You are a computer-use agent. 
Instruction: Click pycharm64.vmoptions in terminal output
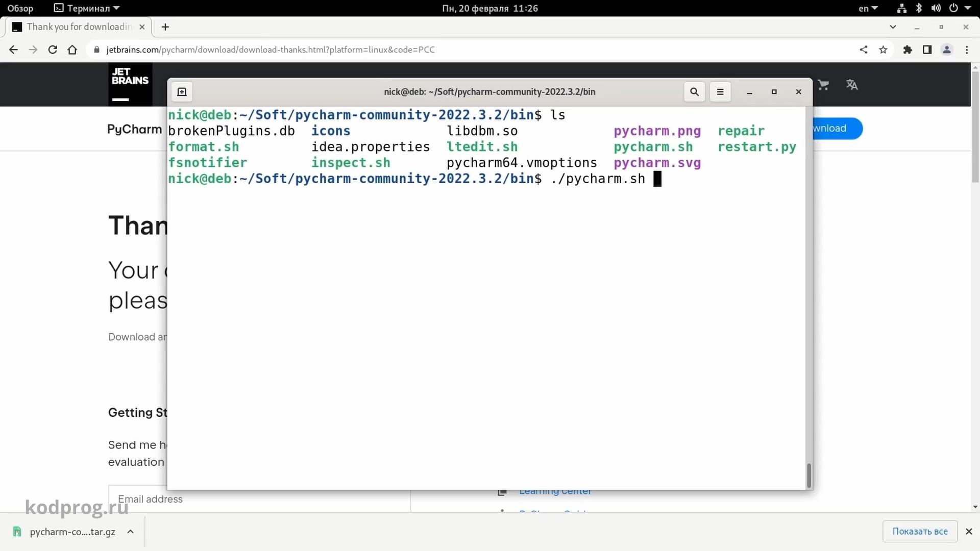click(x=522, y=163)
